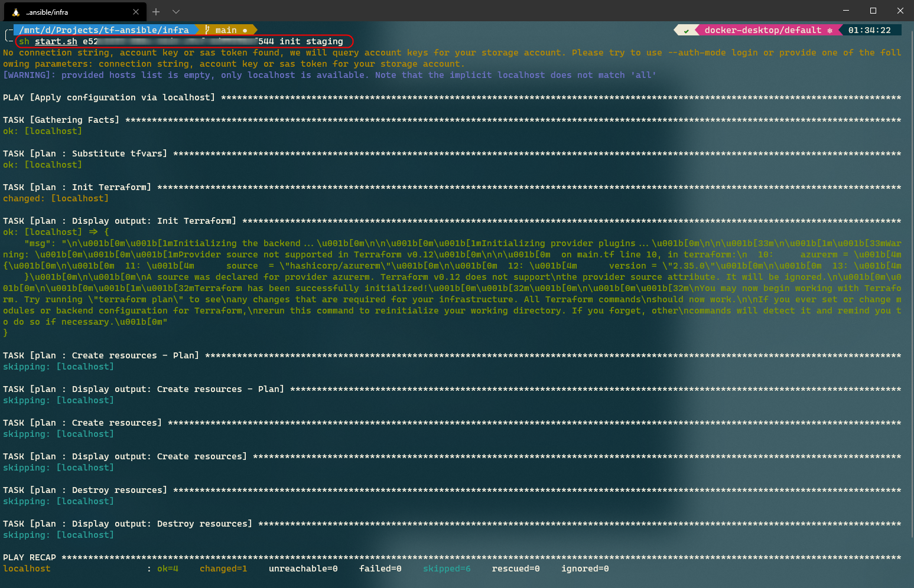Screen dimensions: 914x588
Task: Minimize the terminal window
Action: tap(846, 11)
